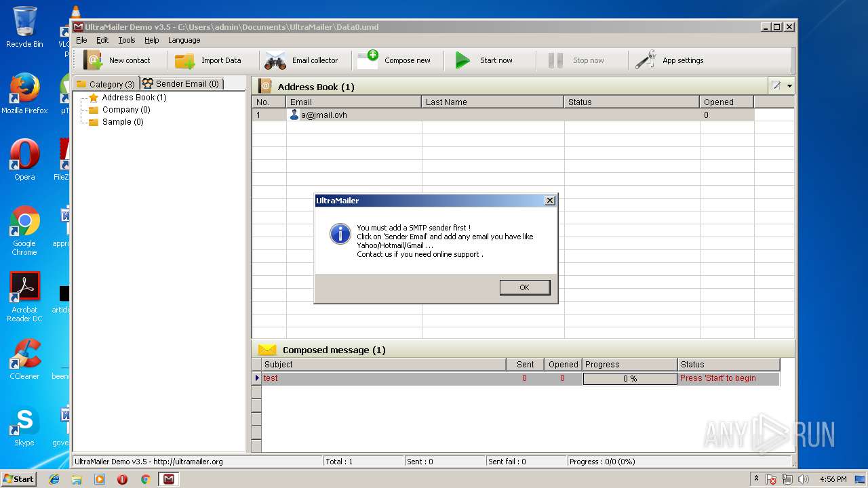Click the New contact toolbar icon

click(93, 60)
